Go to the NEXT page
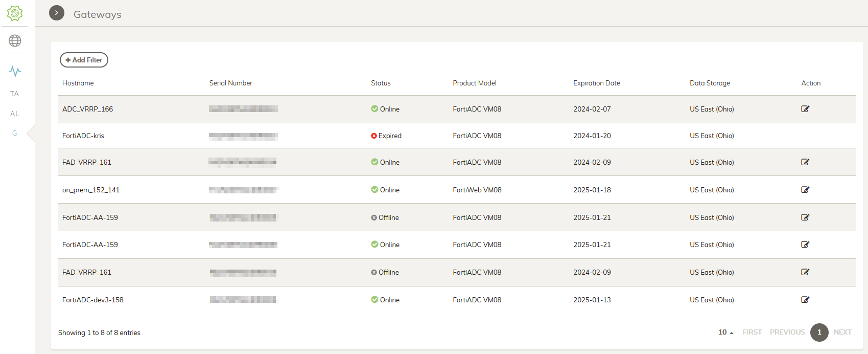The height and width of the screenshot is (354, 868). (x=842, y=332)
